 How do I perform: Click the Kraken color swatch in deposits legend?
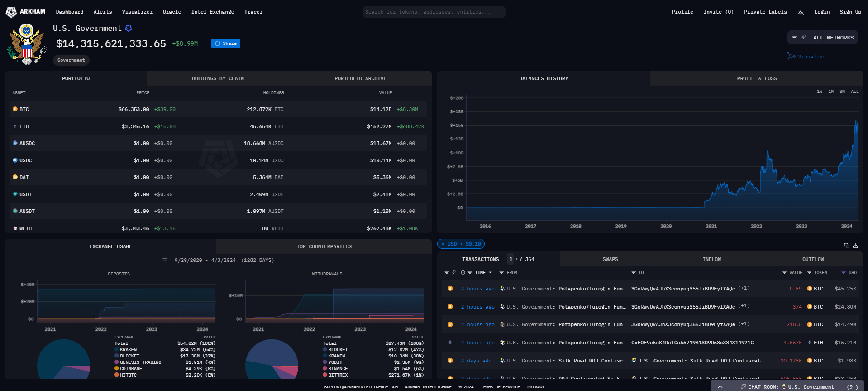pos(116,350)
